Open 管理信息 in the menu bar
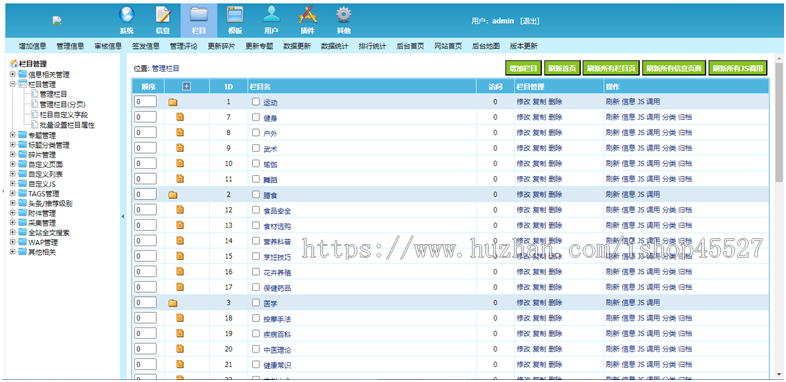786x382 pixels. click(70, 46)
